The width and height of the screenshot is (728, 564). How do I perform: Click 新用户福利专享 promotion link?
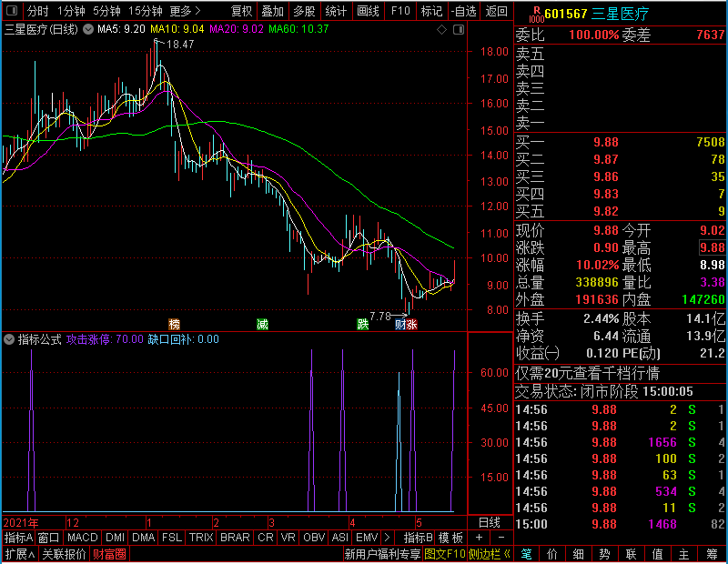(382, 554)
